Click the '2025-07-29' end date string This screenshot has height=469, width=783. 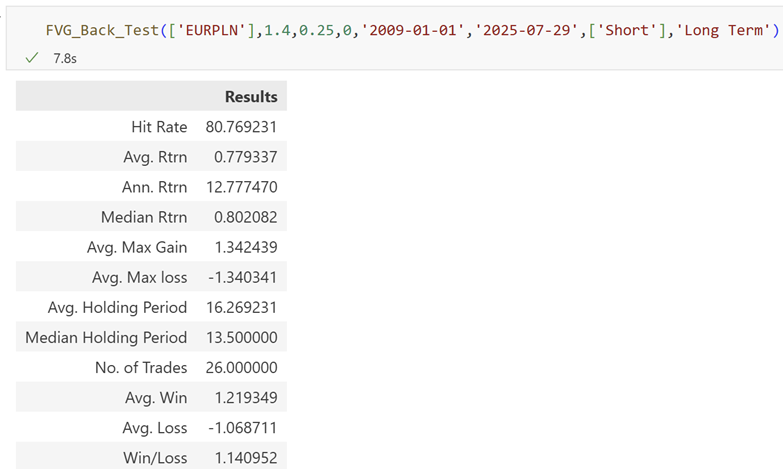point(527,30)
